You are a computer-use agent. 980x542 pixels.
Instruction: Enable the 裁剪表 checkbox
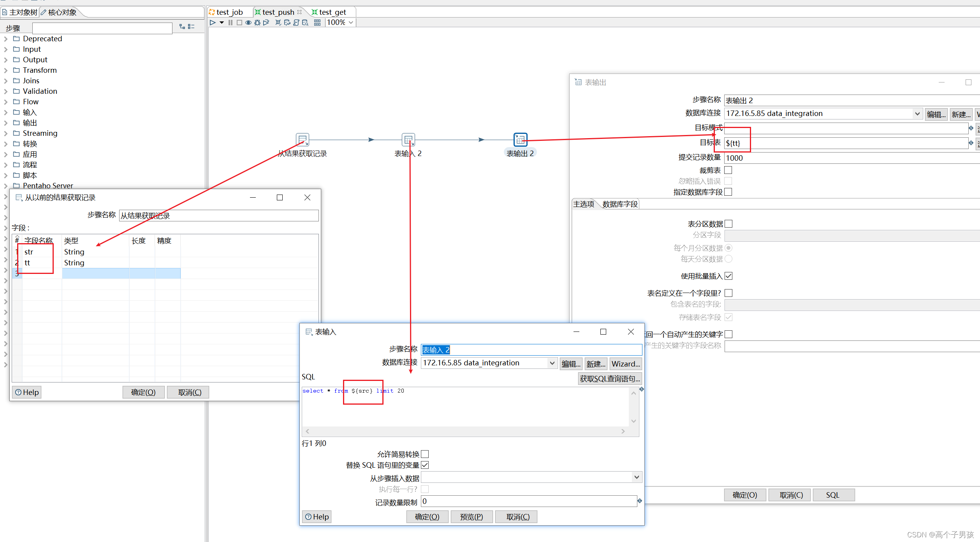(x=728, y=170)
